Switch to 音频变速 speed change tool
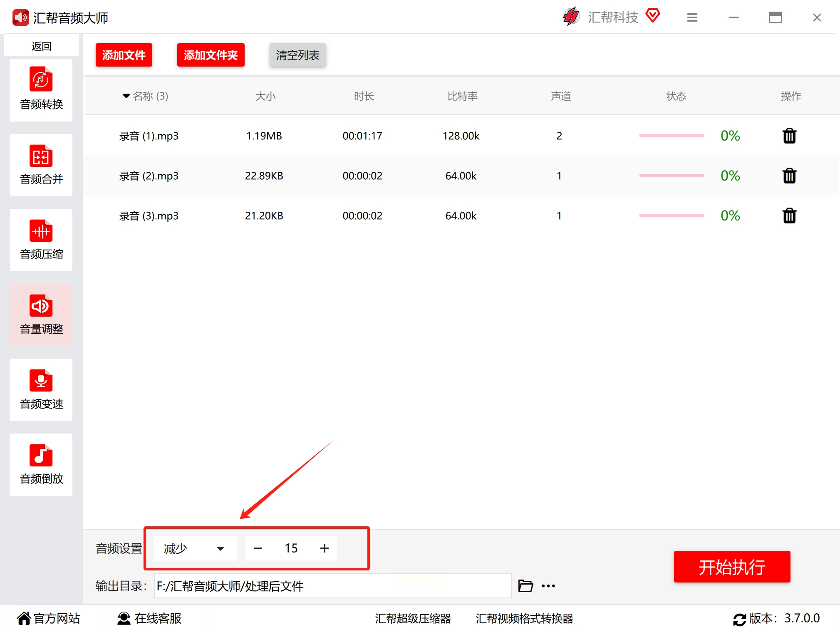 [x=41, y=389]
